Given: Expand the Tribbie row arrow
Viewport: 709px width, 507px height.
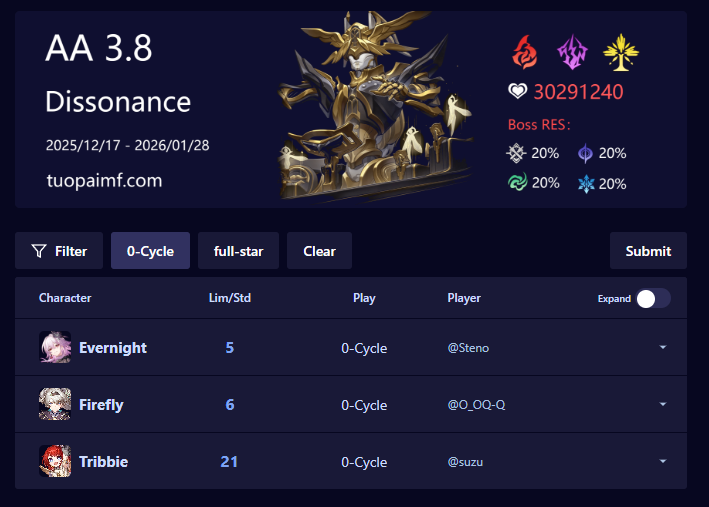Looking at the screenshot, I should pyautogui.click(x=663, y=461).
